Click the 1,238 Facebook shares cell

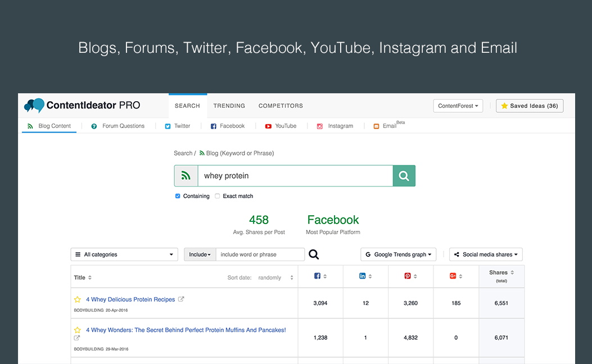(x=320, y=338)
